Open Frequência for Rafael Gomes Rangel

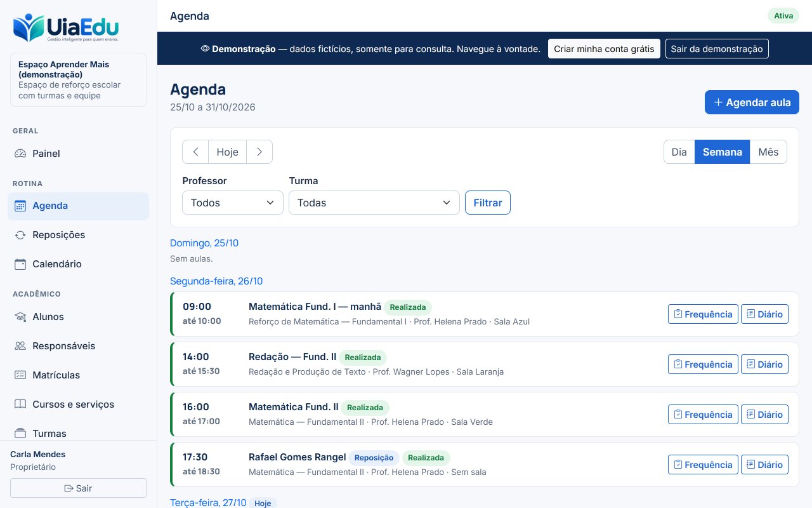tap(703, 465)
